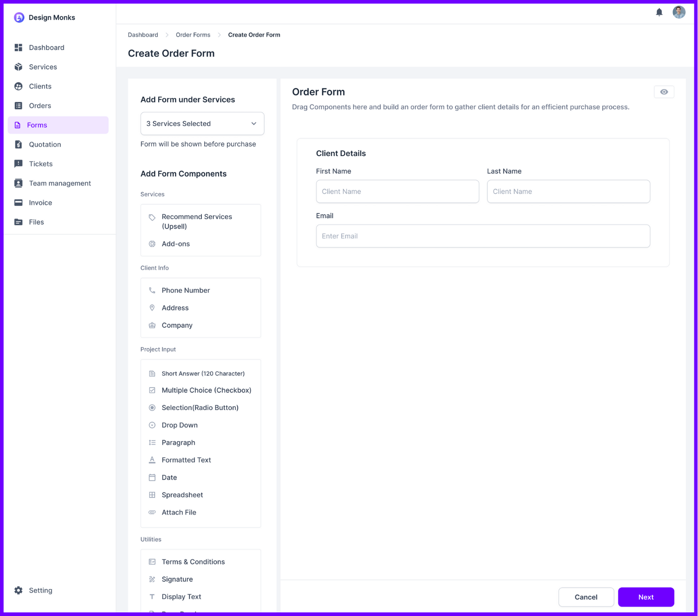The height and width of the screenshot is (616, 698).
Task: Select the Signature pen icon
Action: 152,579
